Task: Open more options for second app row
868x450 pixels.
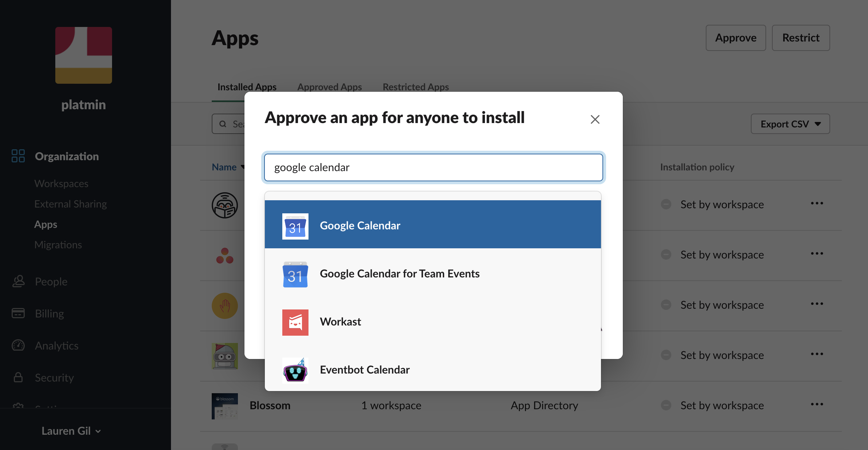Action: click(x=817, y=254)
